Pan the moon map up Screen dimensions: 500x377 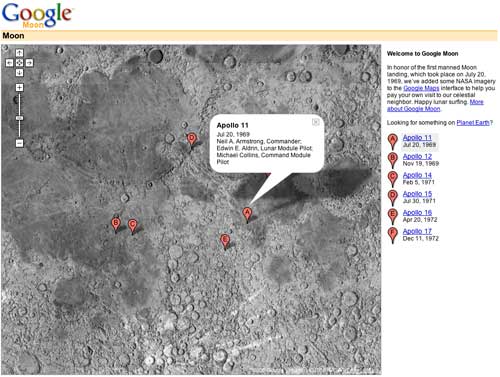click(19, 53)
